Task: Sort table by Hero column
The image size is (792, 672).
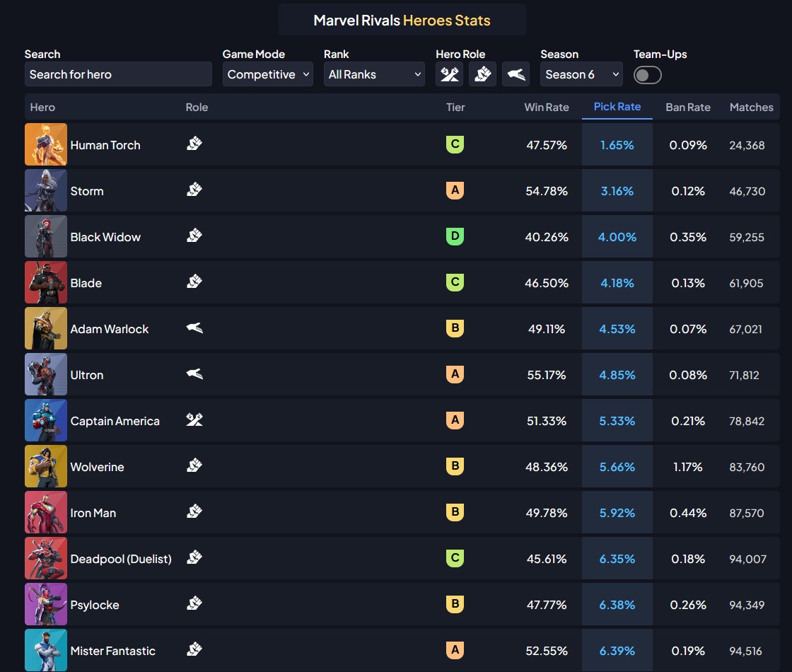Action: [42, 107]
